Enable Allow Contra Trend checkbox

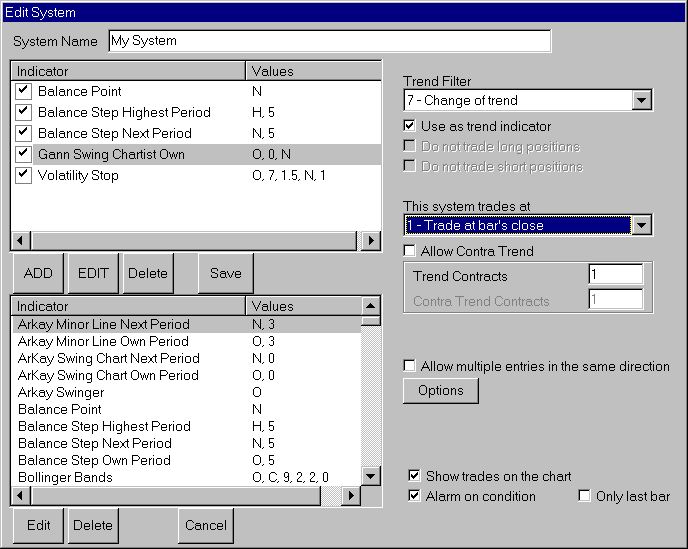click(409, 251)
